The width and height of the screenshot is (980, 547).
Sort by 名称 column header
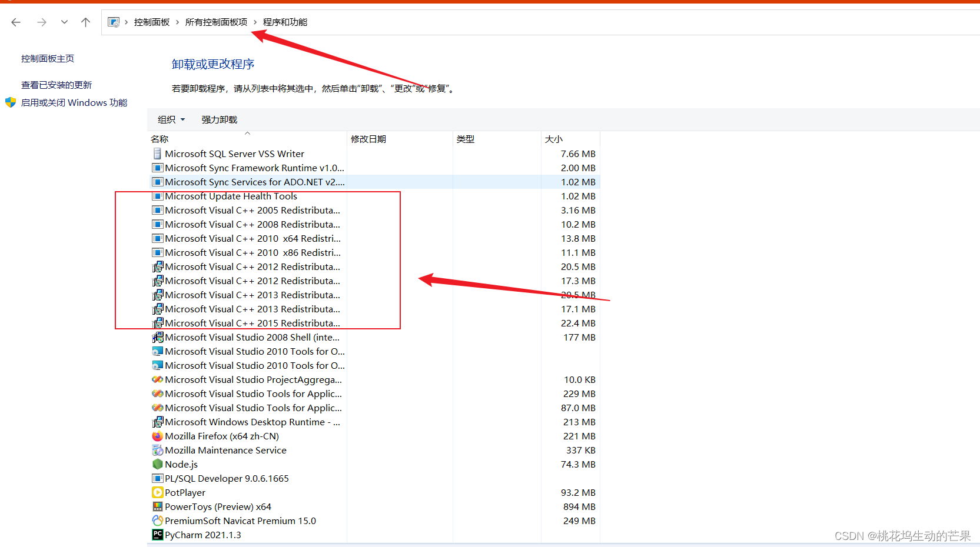(x=160, y=139)
